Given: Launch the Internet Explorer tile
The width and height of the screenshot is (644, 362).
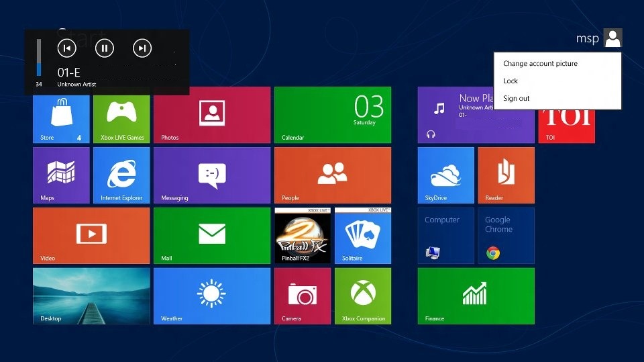Looking at the screenshot, I should coord(121,175).
